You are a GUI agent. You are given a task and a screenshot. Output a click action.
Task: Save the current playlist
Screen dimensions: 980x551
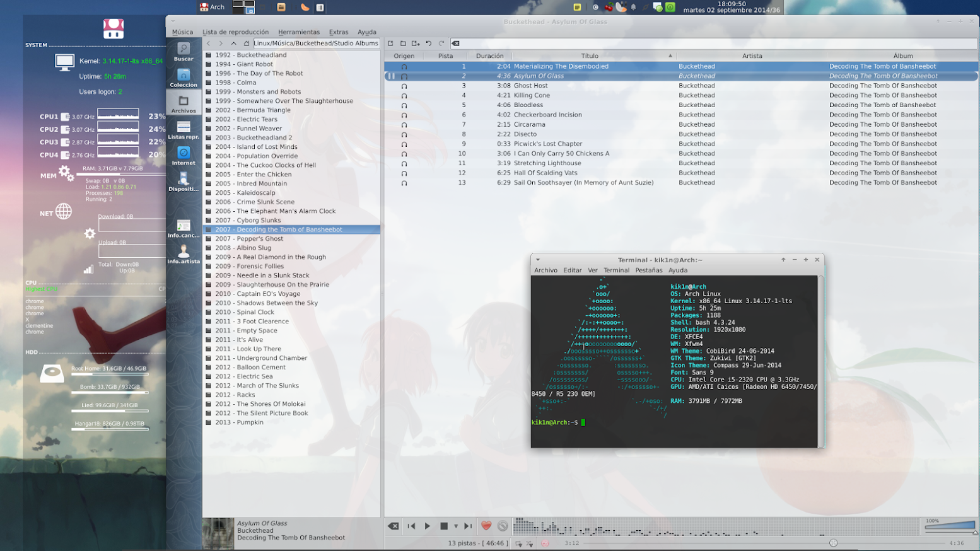(416, 43)
